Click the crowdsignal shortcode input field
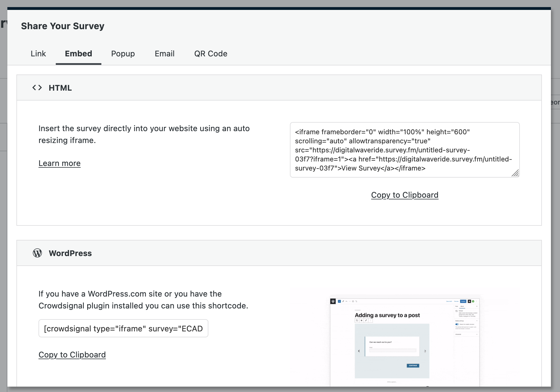The image size is (560, 392). click(123, 328)
